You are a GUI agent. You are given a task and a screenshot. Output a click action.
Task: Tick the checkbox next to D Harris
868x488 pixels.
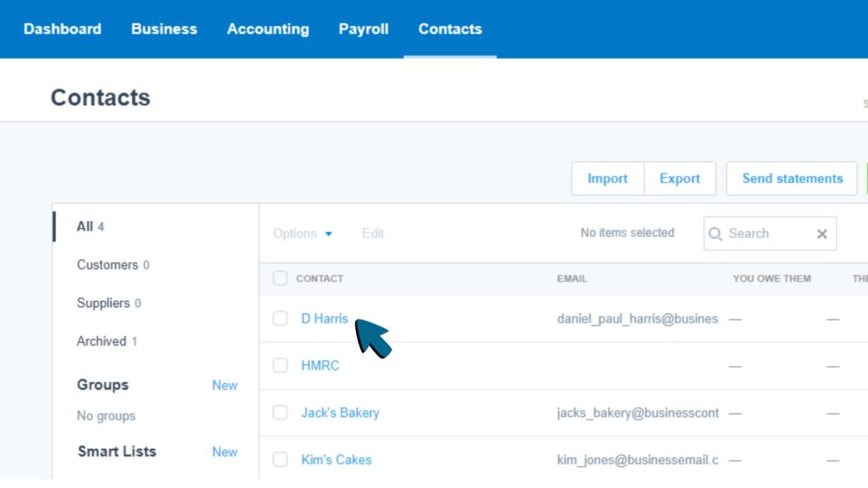pyautogui.click(x=280, y=319)
